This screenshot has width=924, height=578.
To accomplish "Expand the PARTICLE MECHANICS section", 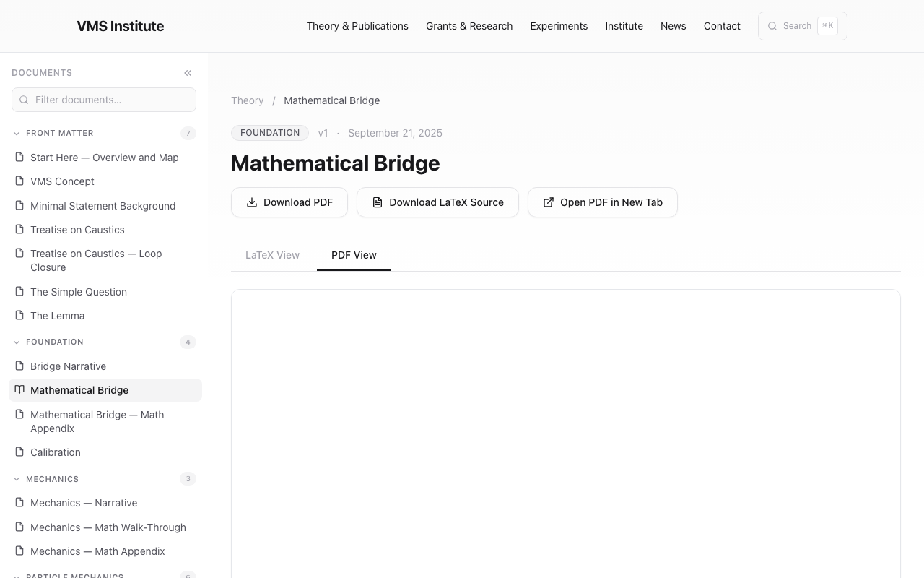I will 16,575.
